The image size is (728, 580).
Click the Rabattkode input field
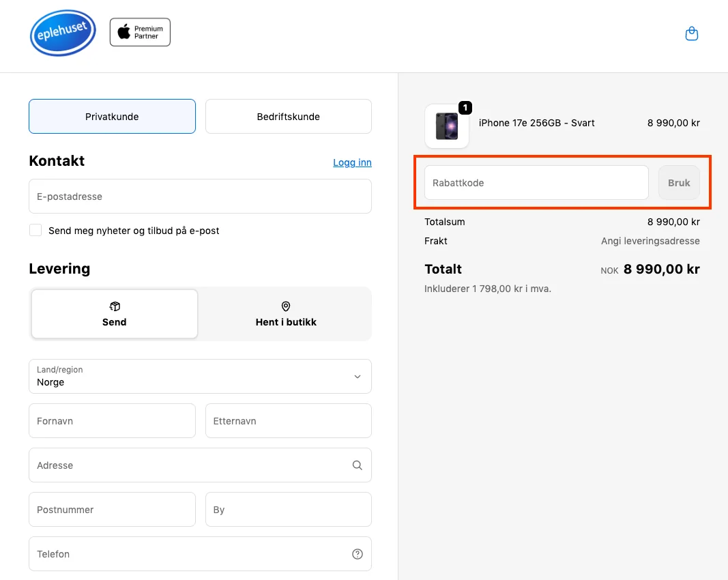(536, 183)
